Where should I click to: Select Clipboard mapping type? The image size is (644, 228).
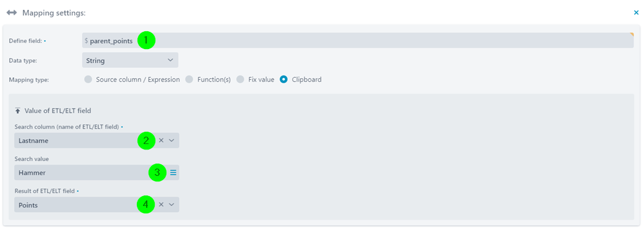coord(284,80)
